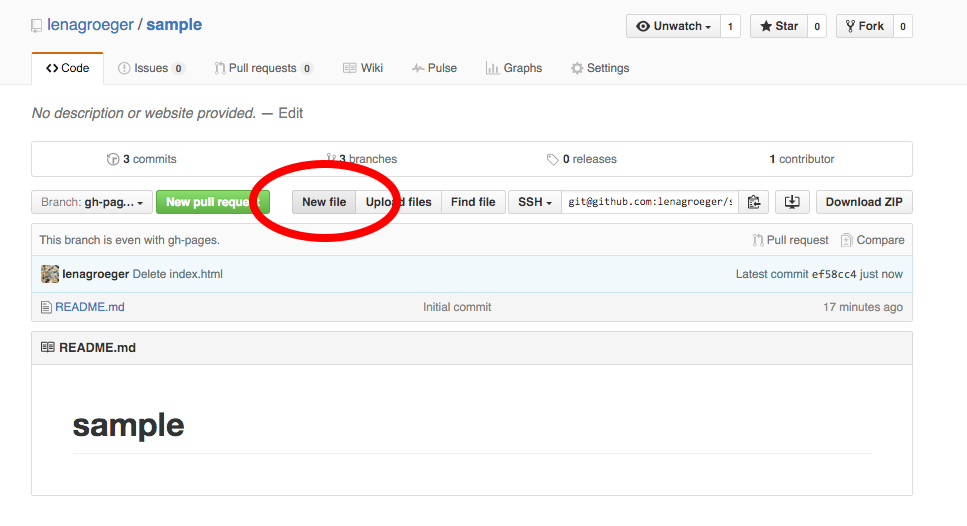This screenshot has width=967, height=526.
Task: Open the lenagroeger user profile link
Action: click(90, 25)
